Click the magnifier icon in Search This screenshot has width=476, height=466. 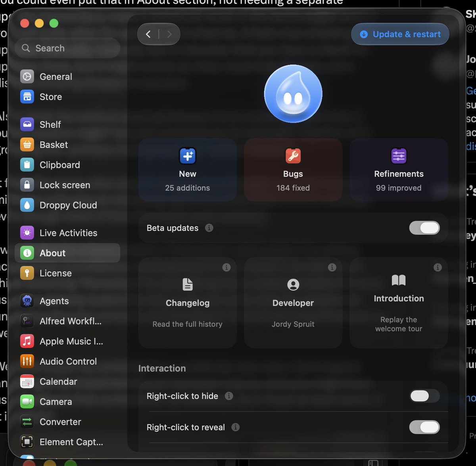coord(26,48)
